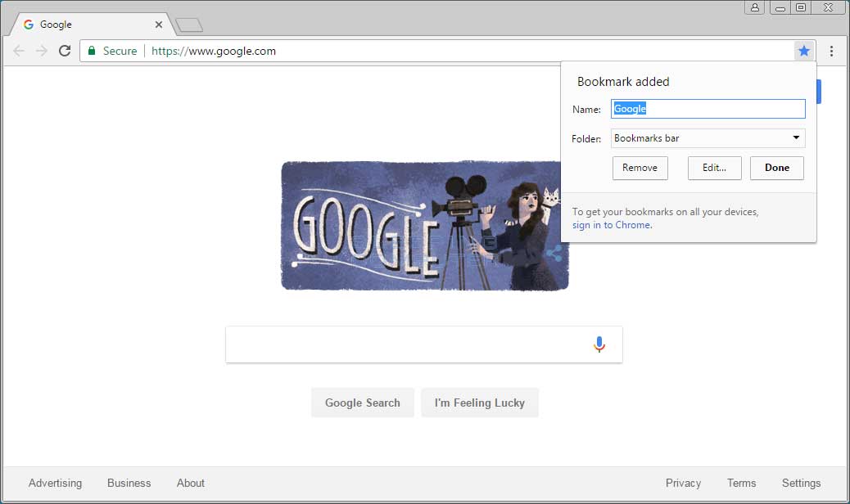Viewport: 850px width, 504px height.
Task: Open the About footer link
Action: click(x=190, y=483)
